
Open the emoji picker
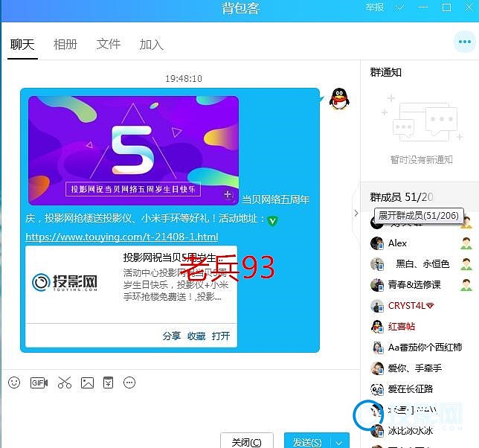coord(14,383)
